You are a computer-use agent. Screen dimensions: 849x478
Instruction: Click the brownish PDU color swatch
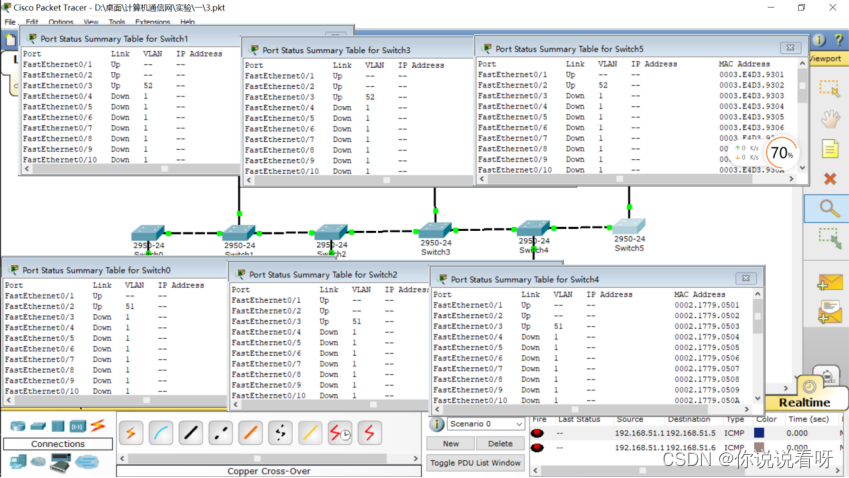coord(759,447)
